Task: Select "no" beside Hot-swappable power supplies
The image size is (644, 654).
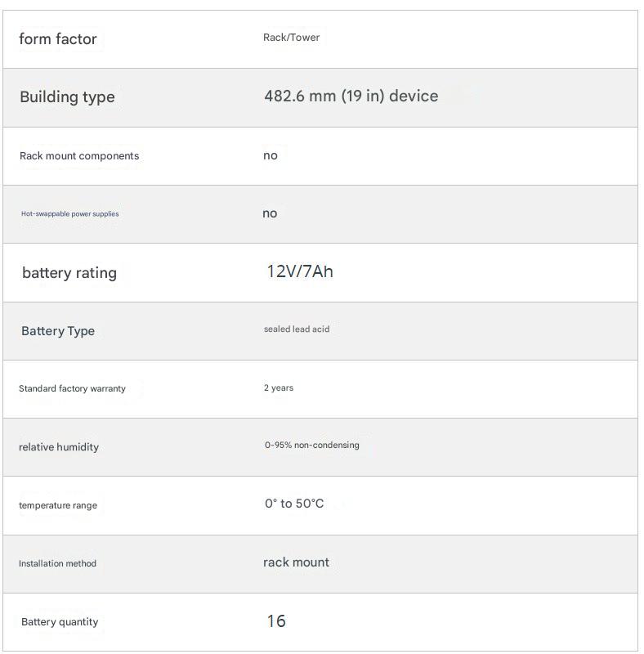Action: pos(270,213)
